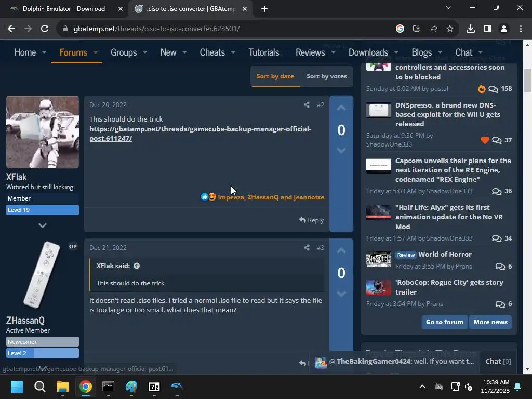Open the Chrome three-dot menu
532x399 pixels.
(x=521, y=29)
